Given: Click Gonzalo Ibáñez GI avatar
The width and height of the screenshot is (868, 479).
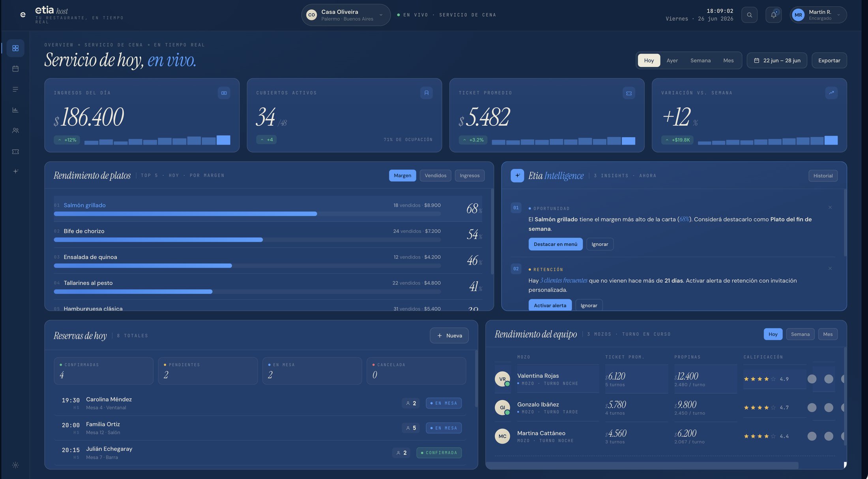Looking at the screenshot, I should [502, 408].
